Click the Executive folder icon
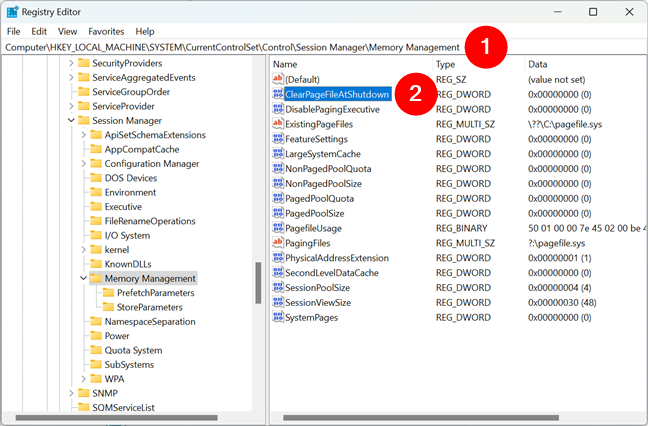648x426 pixels. (96, 206)
